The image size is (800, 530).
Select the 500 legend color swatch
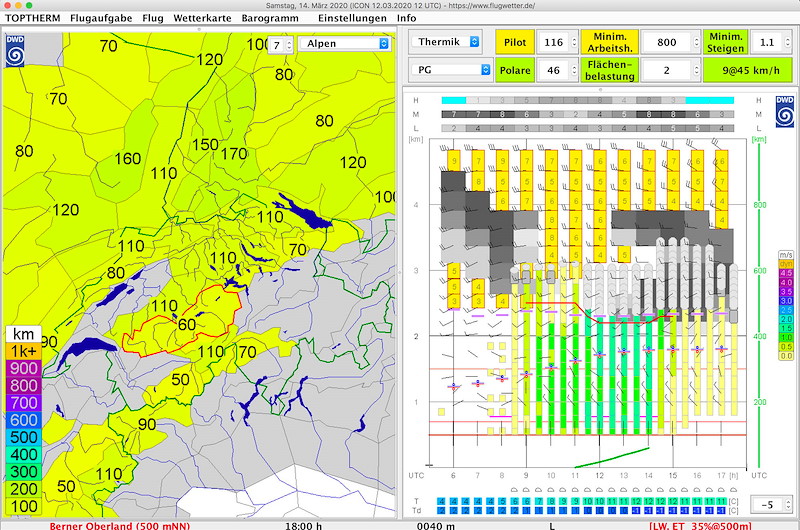[24, 438]
